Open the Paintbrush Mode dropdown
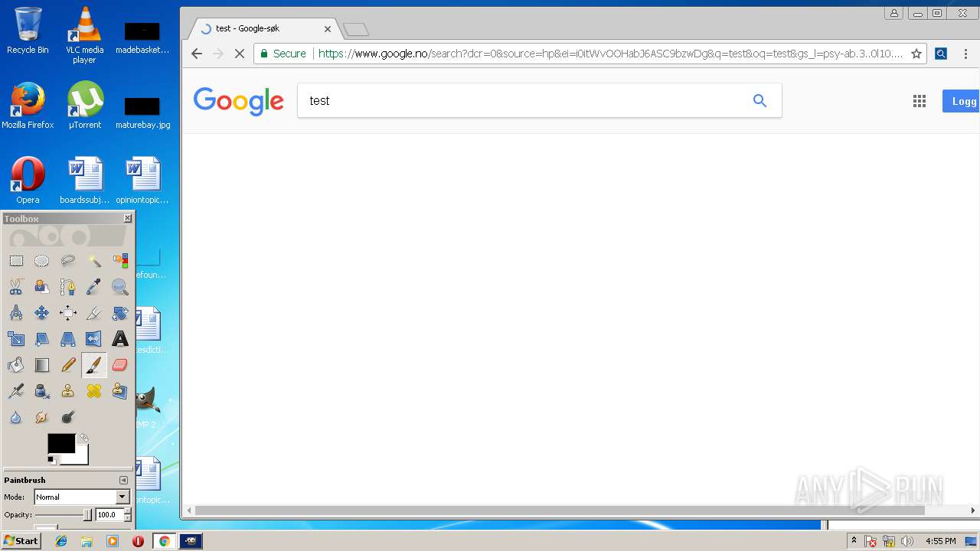The height and width of the screenshot is (551, 980). 81,497
